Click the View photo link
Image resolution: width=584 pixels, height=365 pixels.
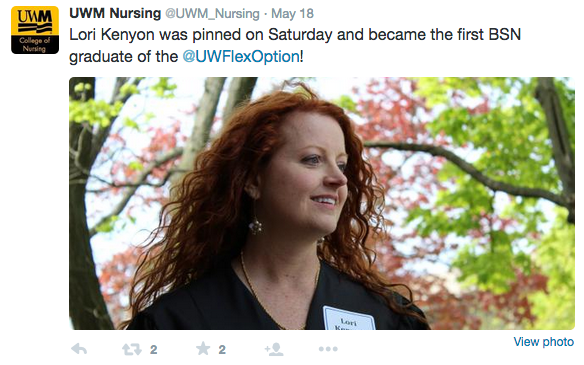point(543,342)
